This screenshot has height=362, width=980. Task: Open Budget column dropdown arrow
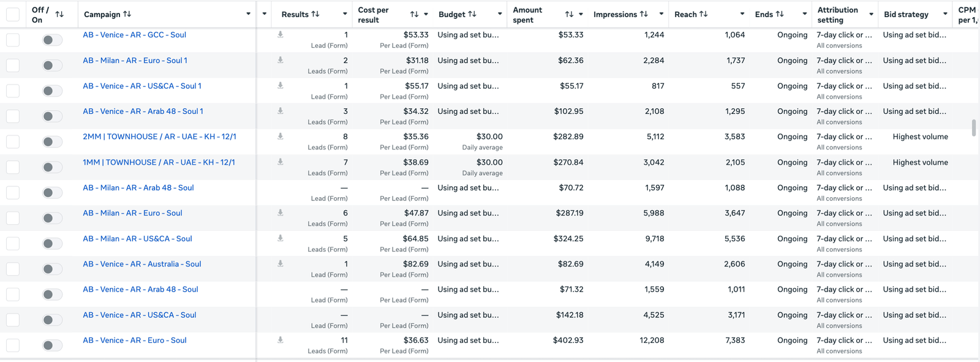tap(500, 14)
